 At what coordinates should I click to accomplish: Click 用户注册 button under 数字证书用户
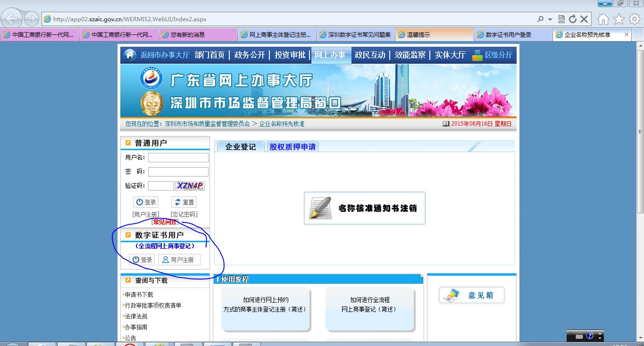coord(179,260)
